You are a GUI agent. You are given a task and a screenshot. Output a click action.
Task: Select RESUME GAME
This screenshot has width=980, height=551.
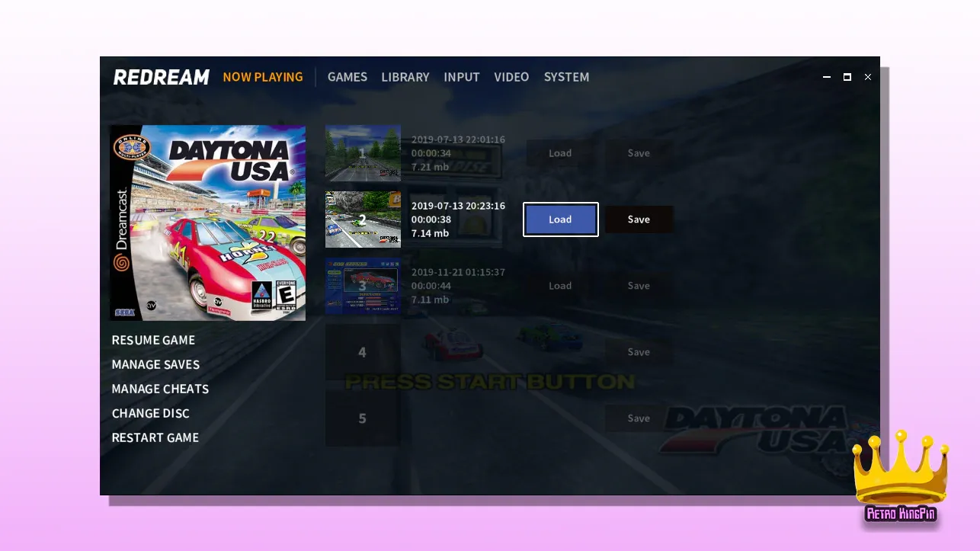(x=153, y=340)
